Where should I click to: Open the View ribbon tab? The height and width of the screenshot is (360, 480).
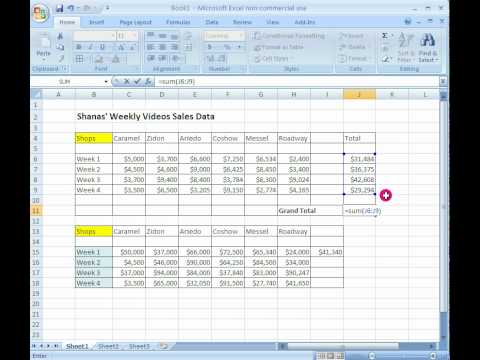[x=272, y=22]
